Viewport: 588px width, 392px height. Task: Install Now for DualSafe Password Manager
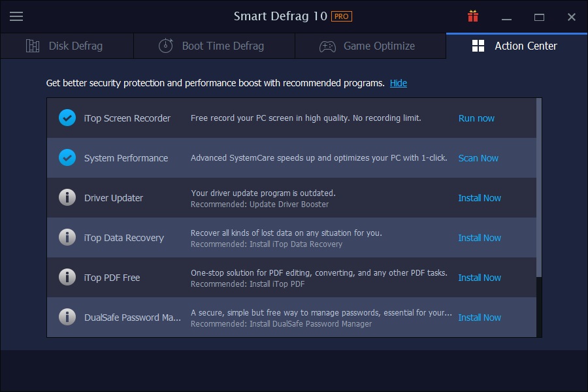[x=480, y=318]
